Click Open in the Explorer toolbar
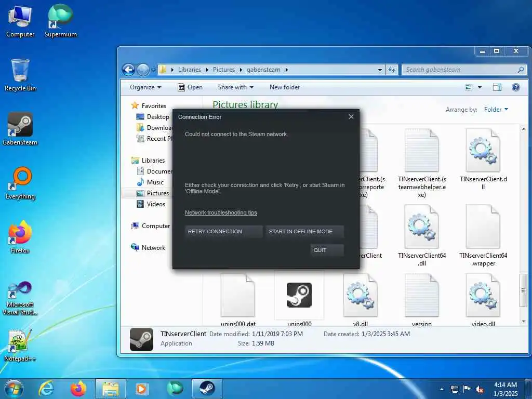532x399 pixels. point(190,87)
